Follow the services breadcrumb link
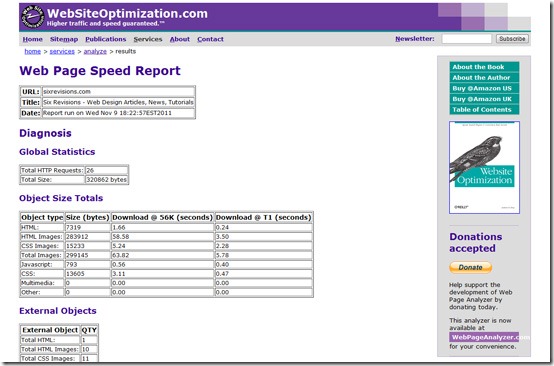 tap(62, 52)
